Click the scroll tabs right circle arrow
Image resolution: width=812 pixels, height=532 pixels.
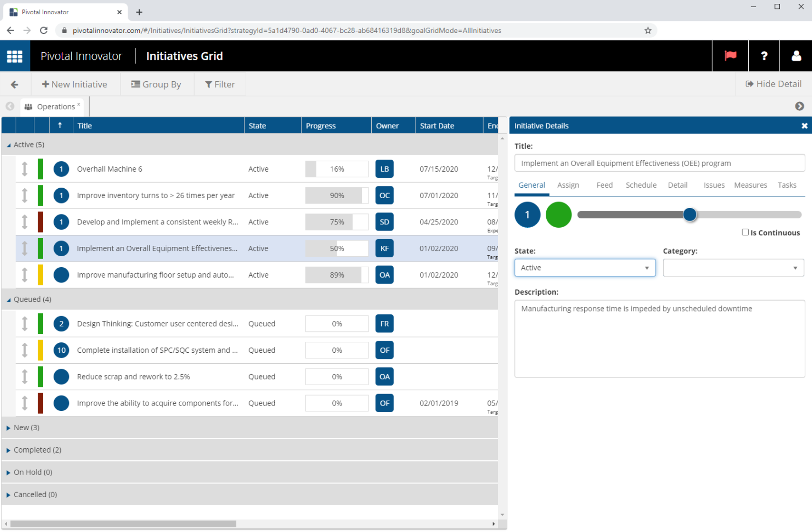click(800, 106)
